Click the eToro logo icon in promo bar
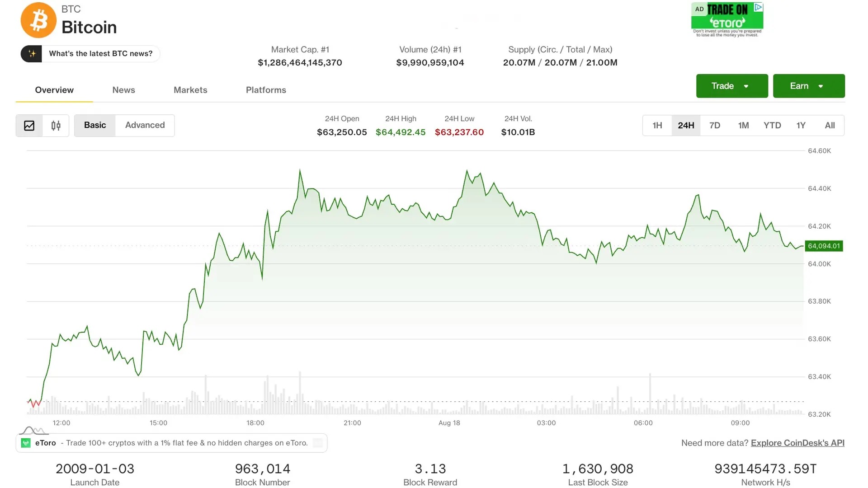Viewport: 868px width, 488px height. point(26,443)
